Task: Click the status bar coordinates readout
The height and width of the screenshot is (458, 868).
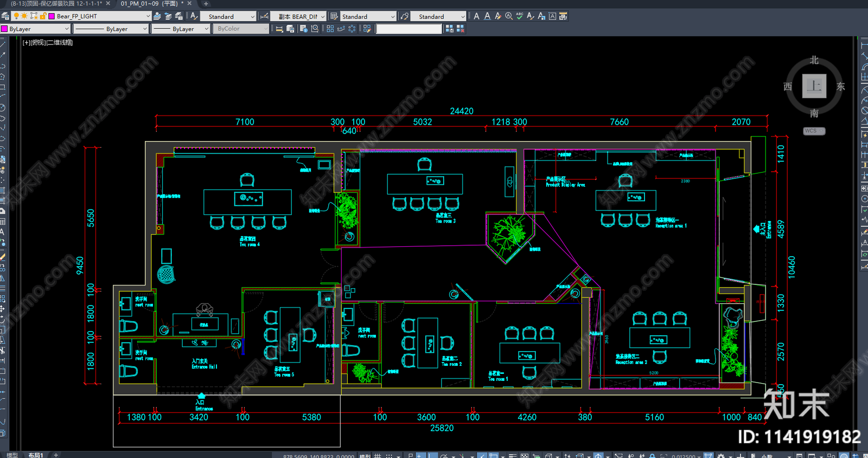Action: (318, 456)
